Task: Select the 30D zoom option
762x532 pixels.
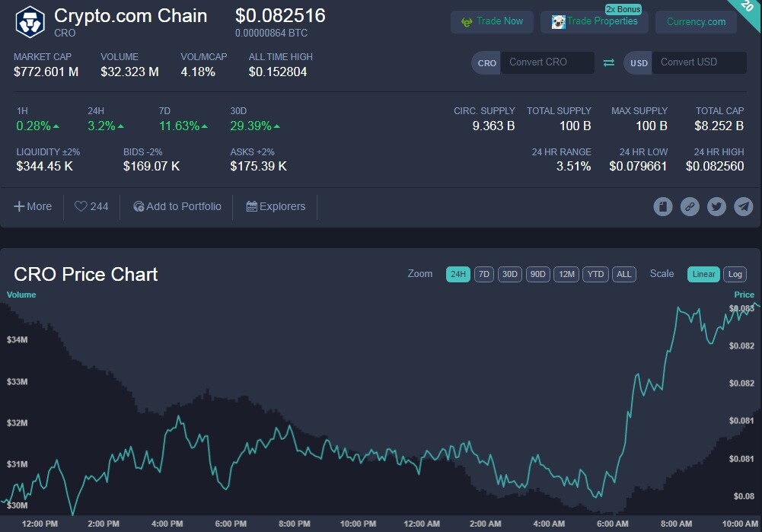Action: pos(510,274)
